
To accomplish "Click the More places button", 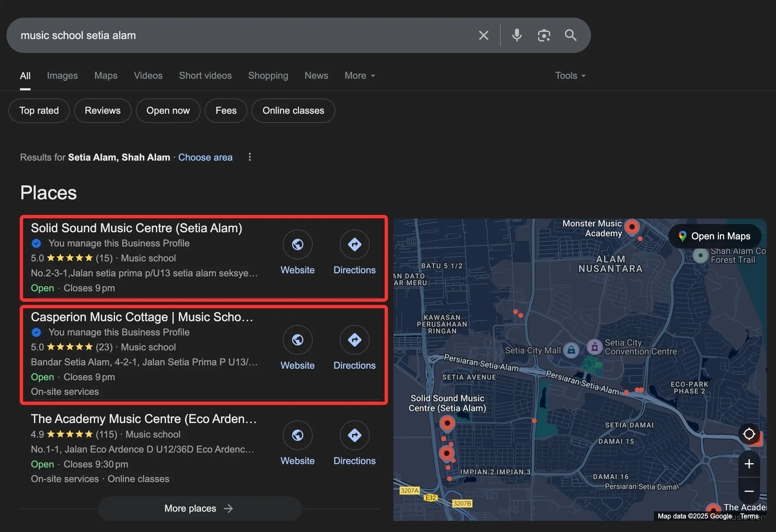I will pos(200,508).
